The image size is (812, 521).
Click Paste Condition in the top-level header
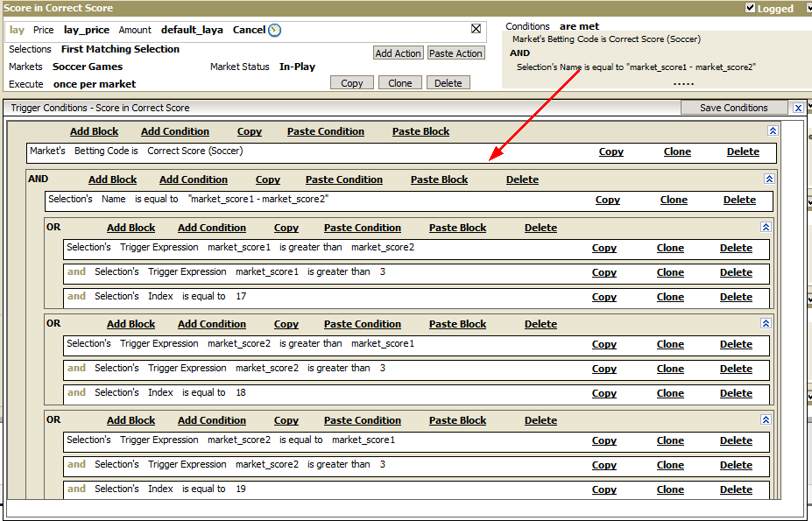[x=326, y=131]
